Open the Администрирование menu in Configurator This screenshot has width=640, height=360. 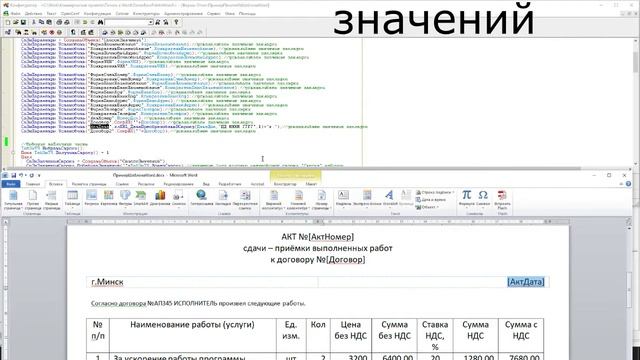coord(183,13)
